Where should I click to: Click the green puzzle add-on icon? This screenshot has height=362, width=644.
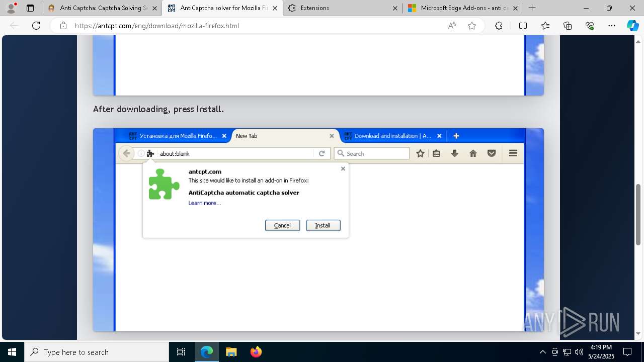(164, 184)
